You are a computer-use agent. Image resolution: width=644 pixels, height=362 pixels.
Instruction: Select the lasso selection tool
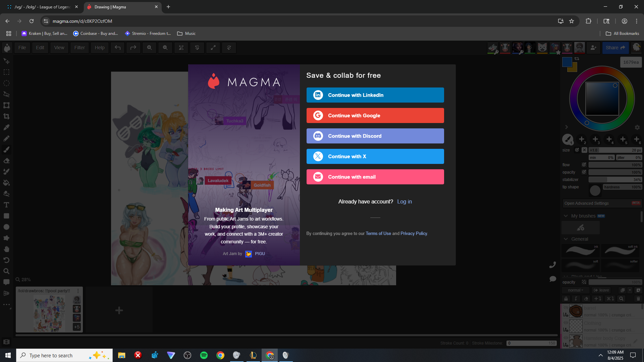click(6, 94)
